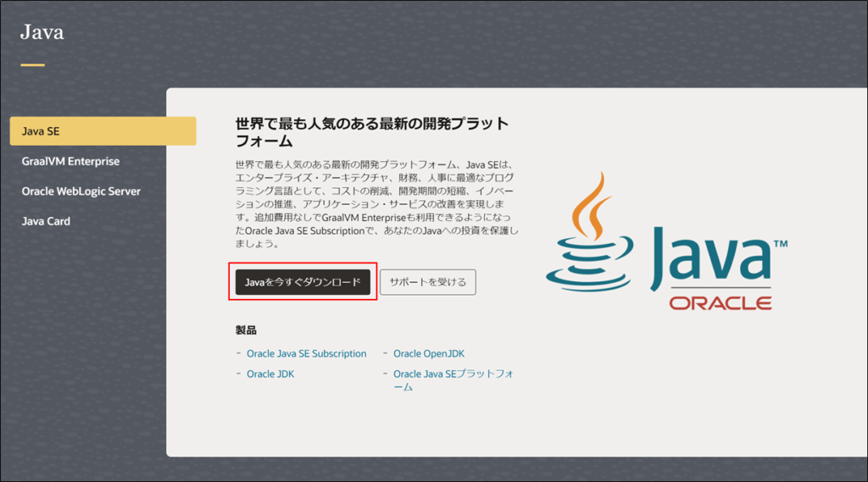The height and width of the screenshot is (482, 868).
Task: Open the Oracle OpenJDK link
Action: [x=429, y=353]
